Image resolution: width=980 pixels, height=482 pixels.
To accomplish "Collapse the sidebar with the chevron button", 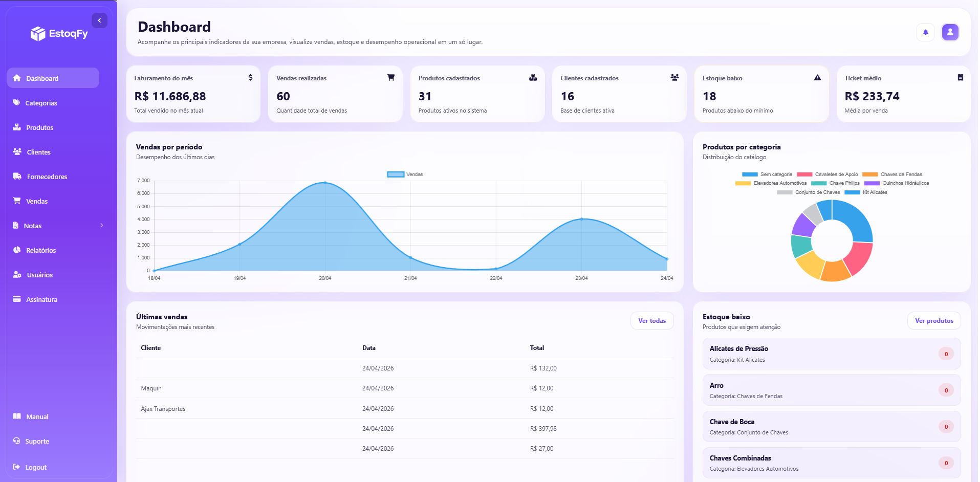I will pyautogui.click(x=99, y=20).
